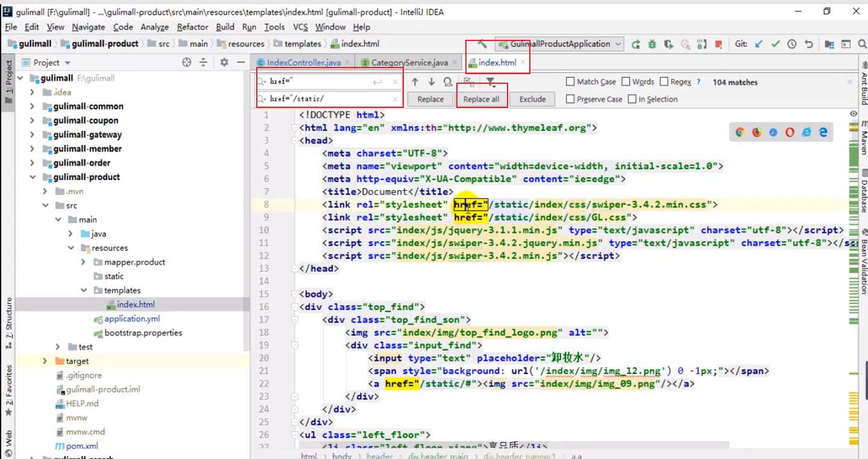This screenshot has height=459, width=868.
Task: Open the Navigate menu
Action: click(x=88, y=27)
